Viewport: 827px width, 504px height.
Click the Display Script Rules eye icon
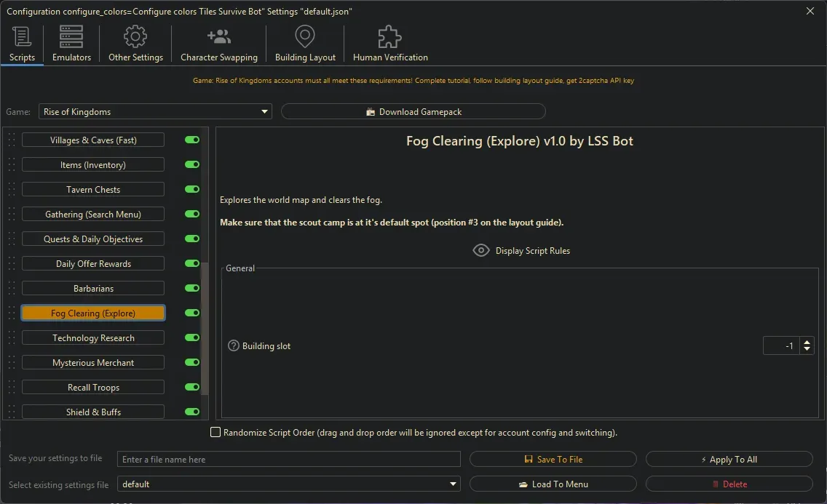tap(481, 250)
